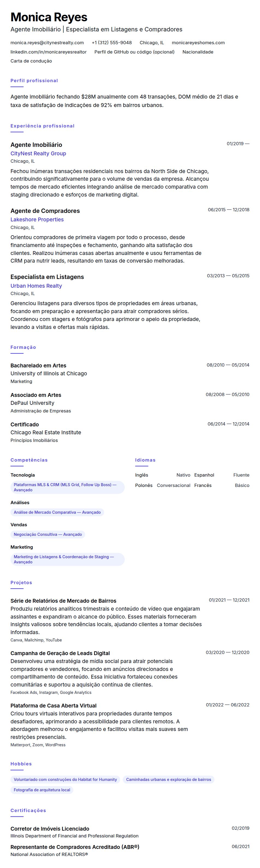
Task: Click the Carta de condução field
Action: click(31, 61)
